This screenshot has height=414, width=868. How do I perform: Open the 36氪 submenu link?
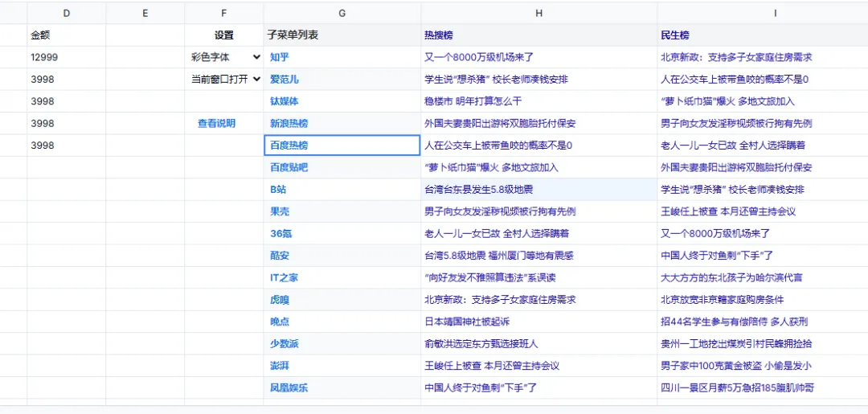pos(281,234)
